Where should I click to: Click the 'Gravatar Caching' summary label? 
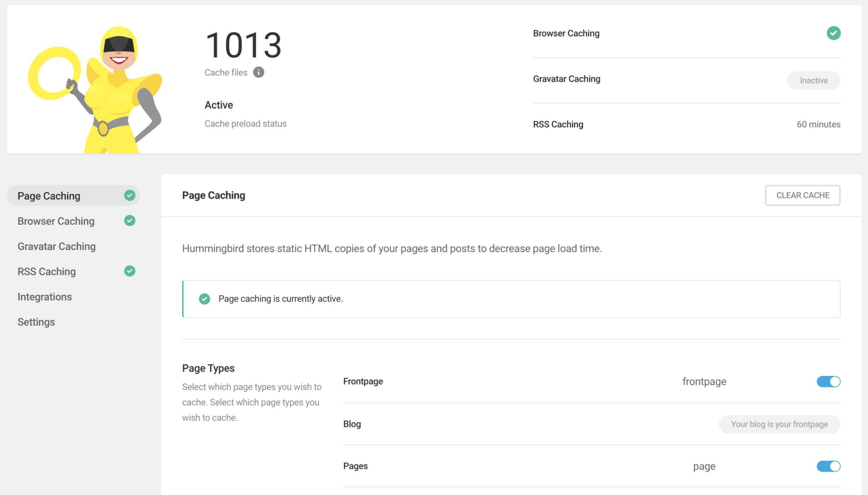(x=567, y=79)
